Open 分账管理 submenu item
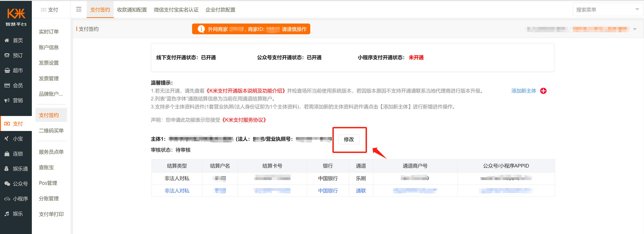644x234 pixels. coord(49,199)
